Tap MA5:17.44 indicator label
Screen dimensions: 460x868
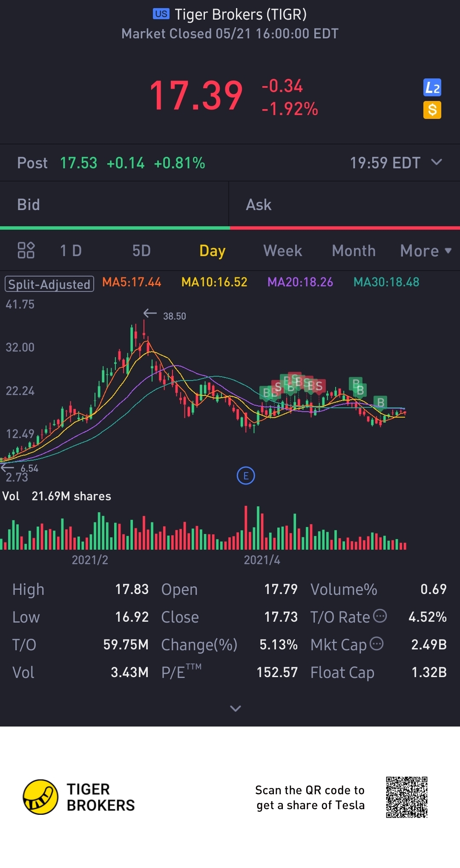click(132, 282)
